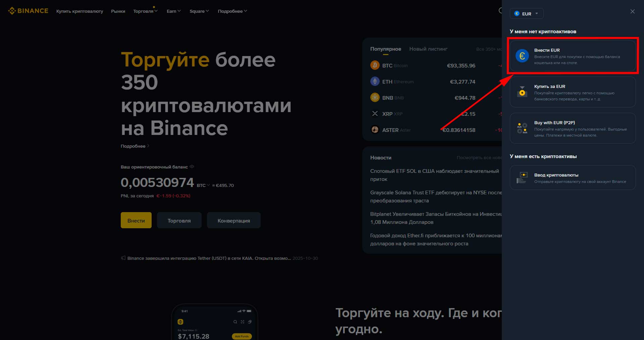Image resolution: width=644 pixels, height=340 pixels.
Task: Click the XRP coin icon
Action: pos(375,113)
